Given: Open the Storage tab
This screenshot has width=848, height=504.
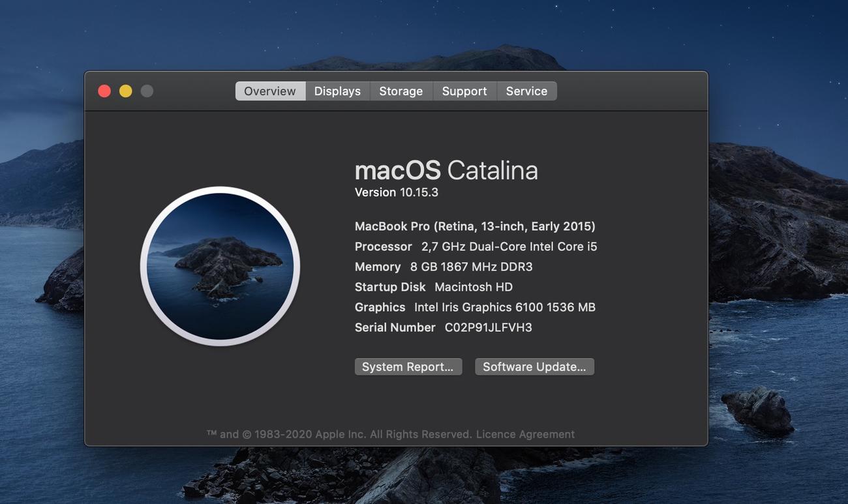Looking at the screenshot, I should coord(401,91).
